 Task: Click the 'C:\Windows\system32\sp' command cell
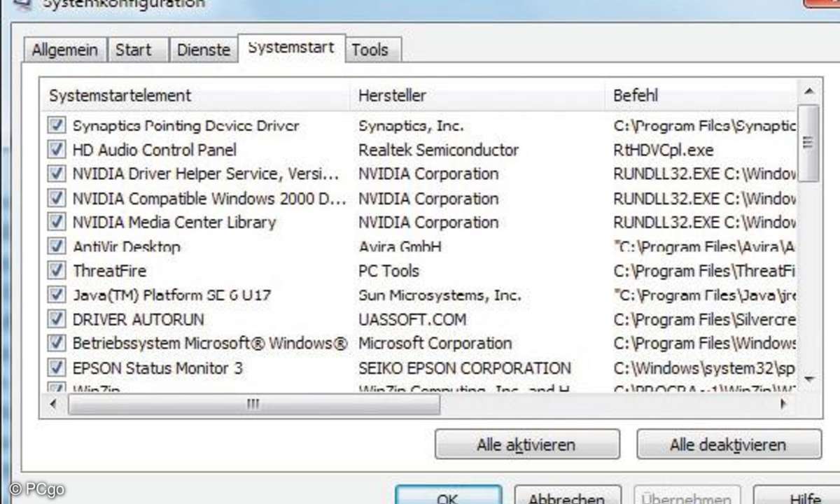(x=705, y=367)
